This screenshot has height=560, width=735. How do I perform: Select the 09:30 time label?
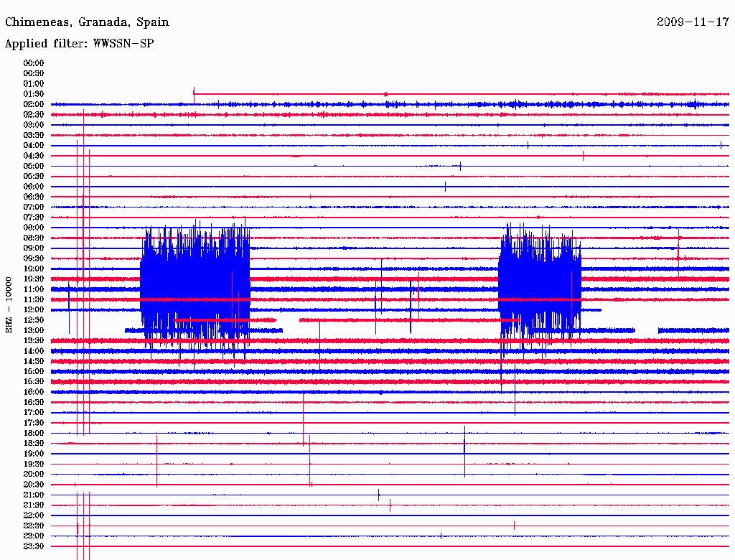point(34,258)
